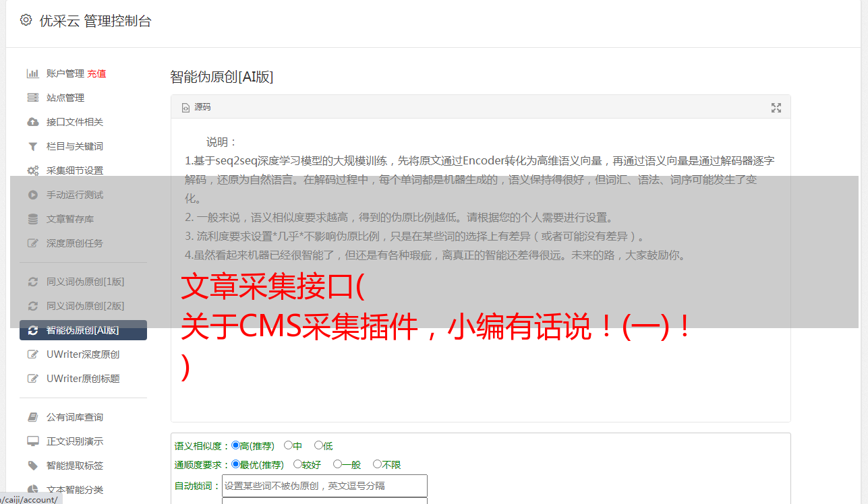
Task: Click the 采集细节设置 gears icon
Action: [32, 170]
